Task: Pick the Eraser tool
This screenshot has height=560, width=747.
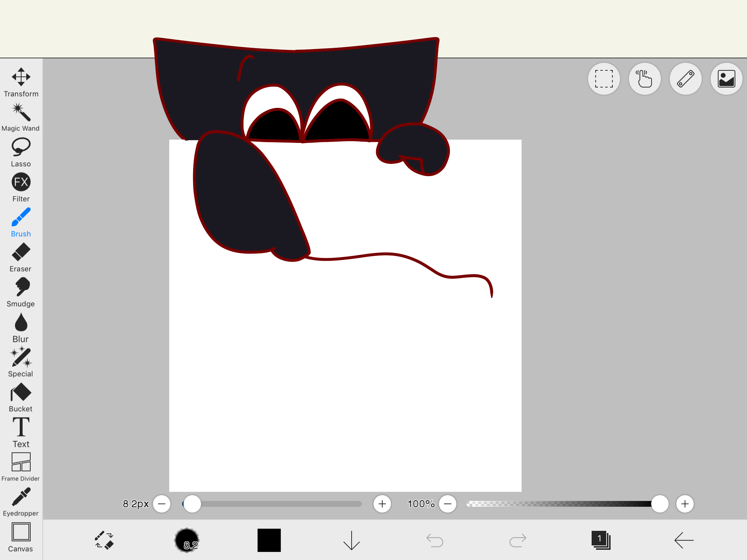Action: (21, 257)
